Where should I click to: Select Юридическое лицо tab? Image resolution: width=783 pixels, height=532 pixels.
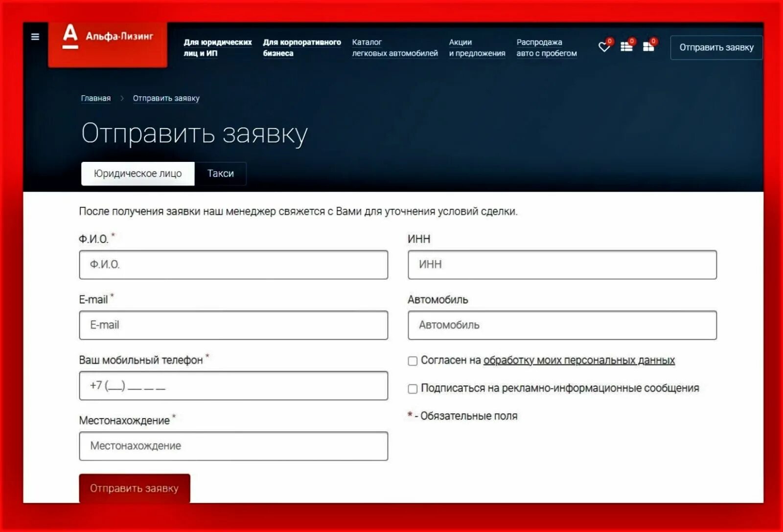pyautogui.click(x=138, y=174)
